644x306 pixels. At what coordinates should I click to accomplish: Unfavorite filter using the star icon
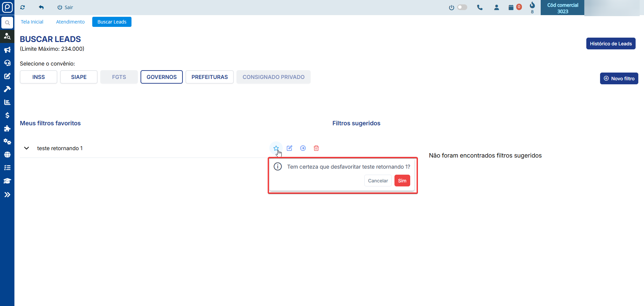[x=276, y=148]
